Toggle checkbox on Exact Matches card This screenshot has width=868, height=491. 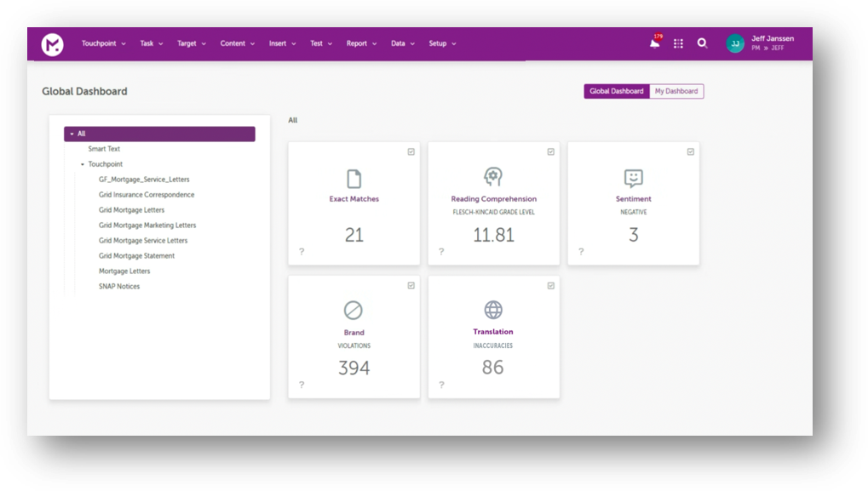pyautogui.click(x=411, y=151)
